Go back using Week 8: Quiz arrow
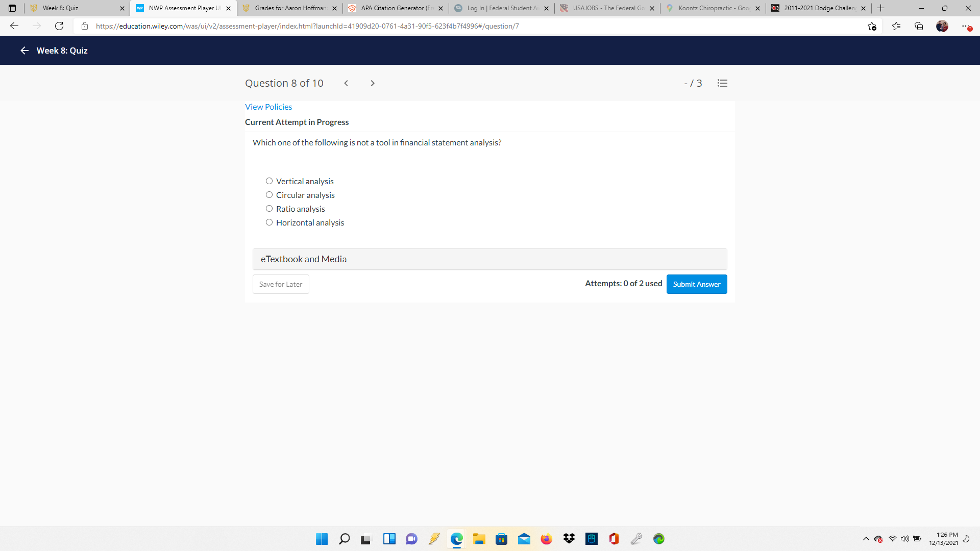Viewport: 980px width, 551px height. coord(24,51)
